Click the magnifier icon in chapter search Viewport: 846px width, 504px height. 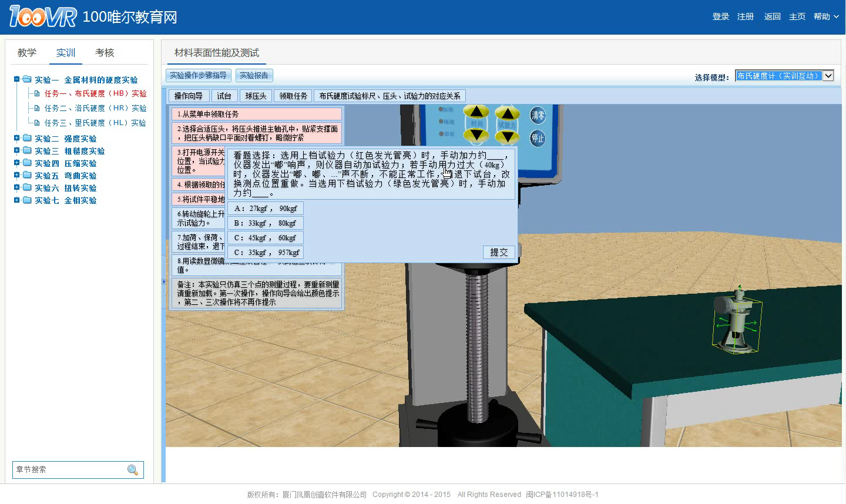[133, 470]
